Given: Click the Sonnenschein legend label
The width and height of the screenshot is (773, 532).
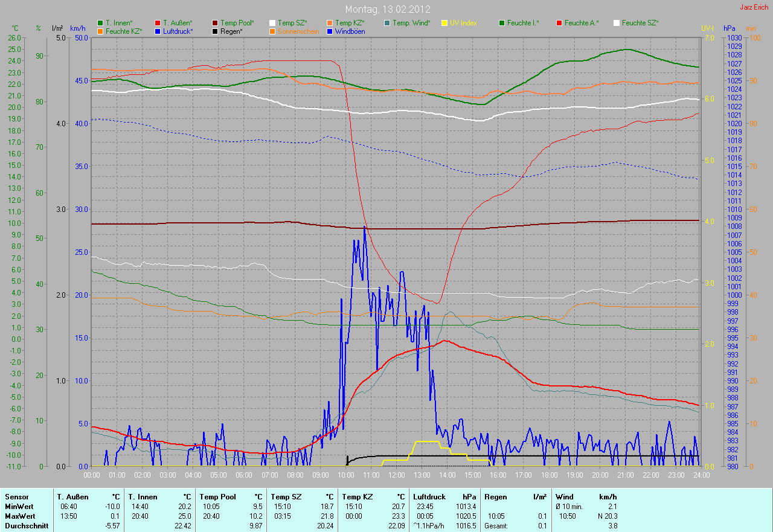Looking at the screenshot, I should (x=300, y=31).
